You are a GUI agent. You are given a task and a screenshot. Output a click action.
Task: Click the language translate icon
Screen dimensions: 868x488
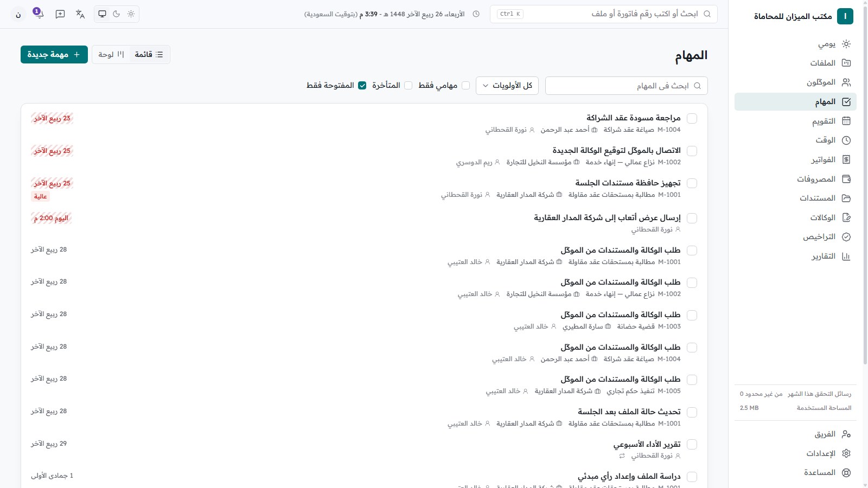pyautogui.click(x=80, y=14)
